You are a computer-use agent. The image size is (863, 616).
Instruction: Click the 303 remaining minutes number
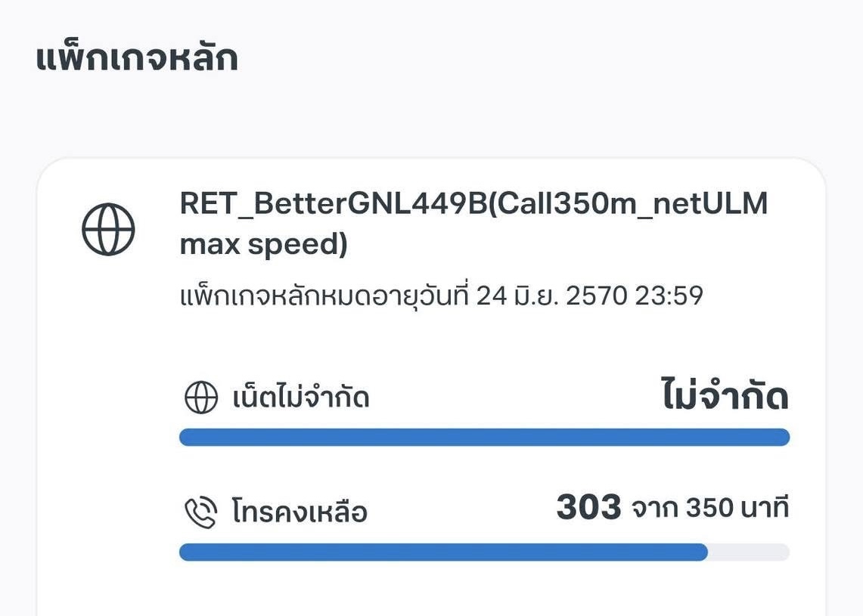coord(588,506)
